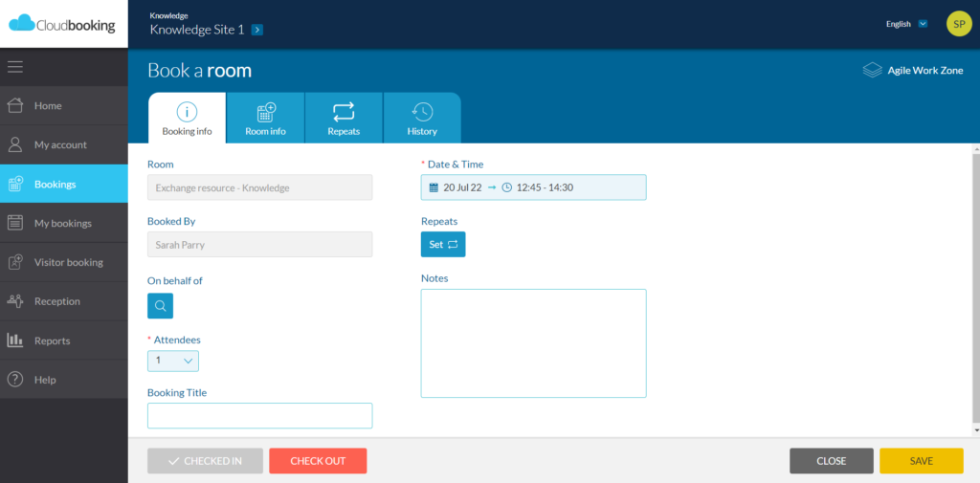Click the Agile Work Zone layers icon
This screenshot has height=483, width=980.
click(872, 71)
